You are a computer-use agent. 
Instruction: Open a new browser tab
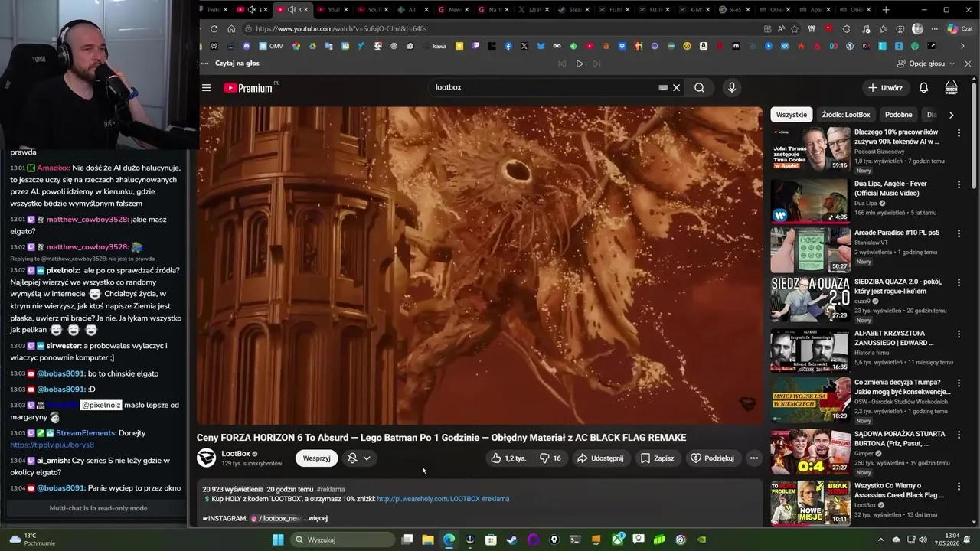coord(886,10)
